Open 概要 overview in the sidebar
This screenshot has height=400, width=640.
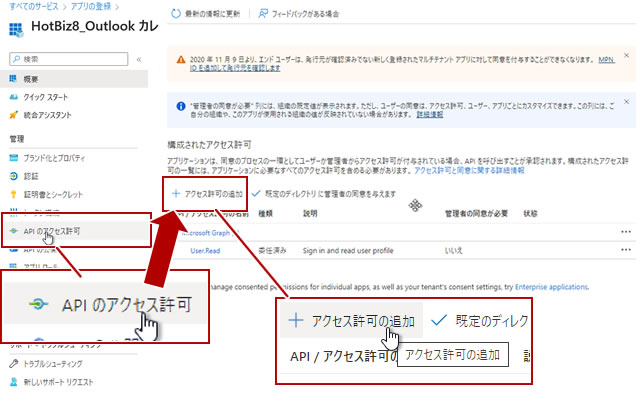point(74,79)
